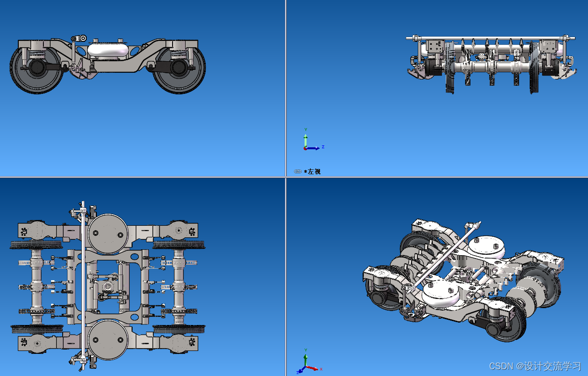The height and width of the screenshot is (376, 588).
Task: Select the bogie end-view model in top-right viewport
Action: click(x=491, y=64)
